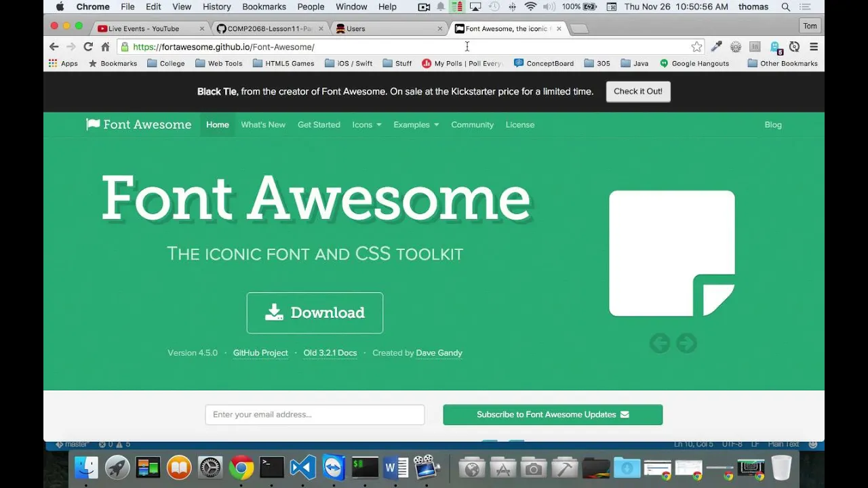Open the GitHub Project link
This screenshot has height=488, width=868.
tap(260, 352)
